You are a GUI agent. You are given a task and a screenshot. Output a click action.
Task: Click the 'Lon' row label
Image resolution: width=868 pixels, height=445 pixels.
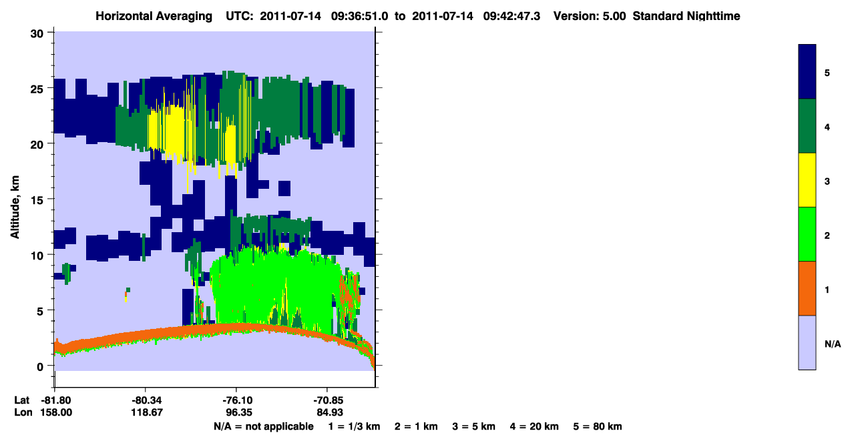coord(22,412)
